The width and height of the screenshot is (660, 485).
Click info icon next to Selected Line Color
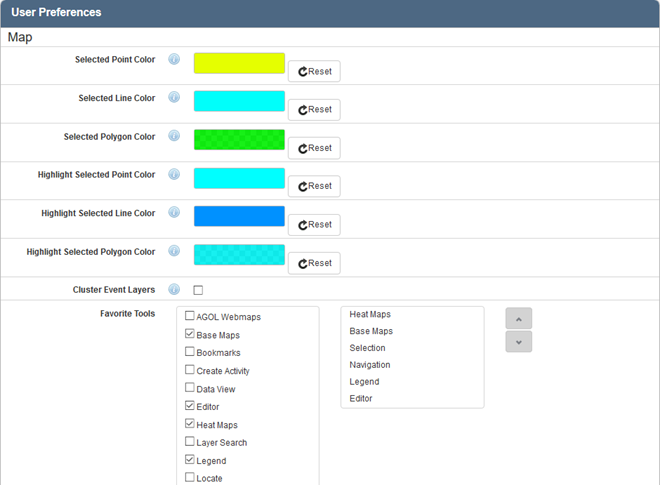[174, 98]
